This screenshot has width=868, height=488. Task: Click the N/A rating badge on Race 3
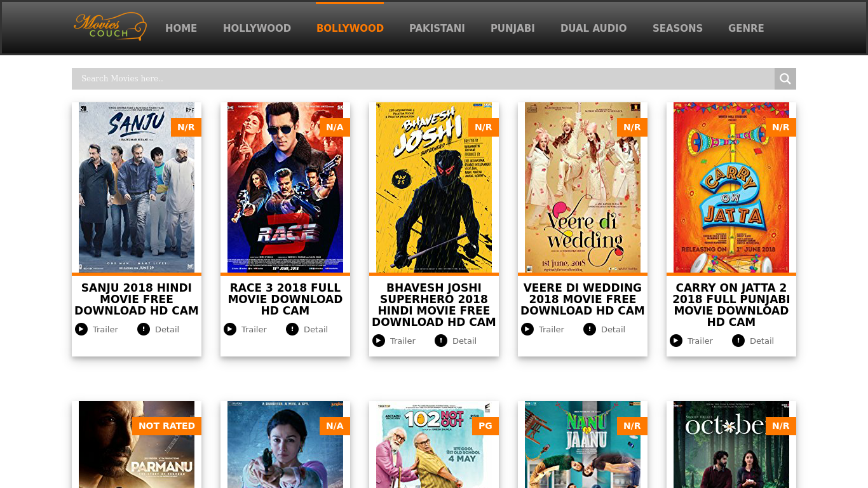coord(335,127)
